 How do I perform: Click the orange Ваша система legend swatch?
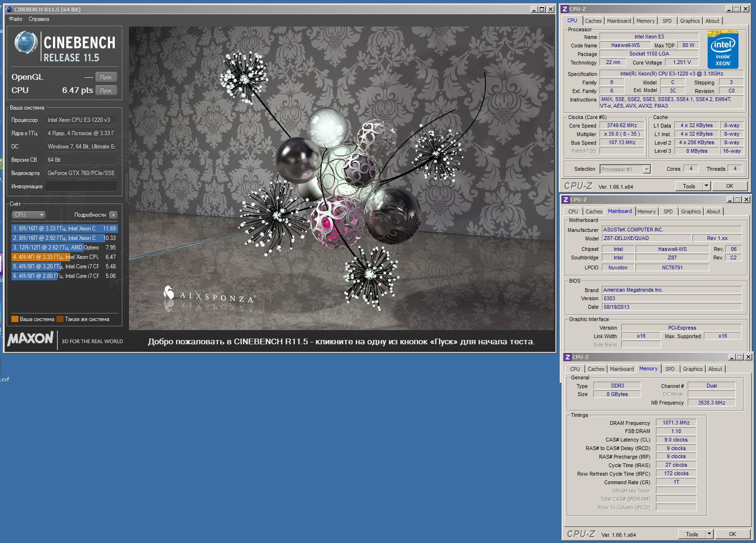(15, 319)
